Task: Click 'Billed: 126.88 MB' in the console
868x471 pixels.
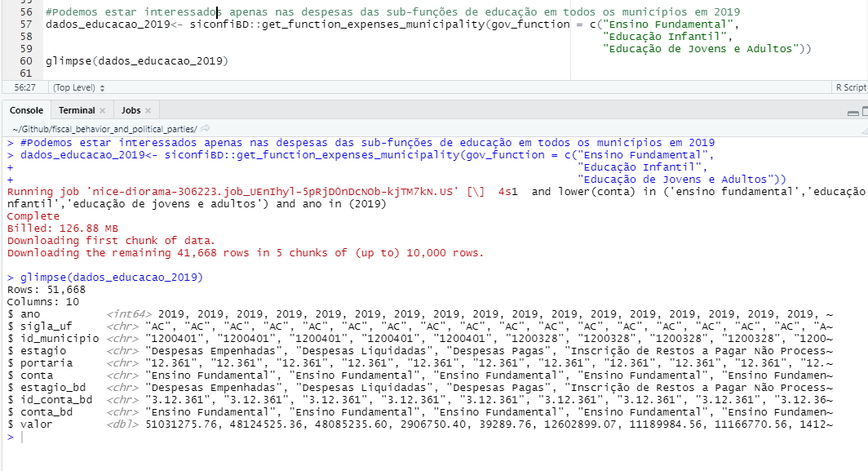Action: 63,229
